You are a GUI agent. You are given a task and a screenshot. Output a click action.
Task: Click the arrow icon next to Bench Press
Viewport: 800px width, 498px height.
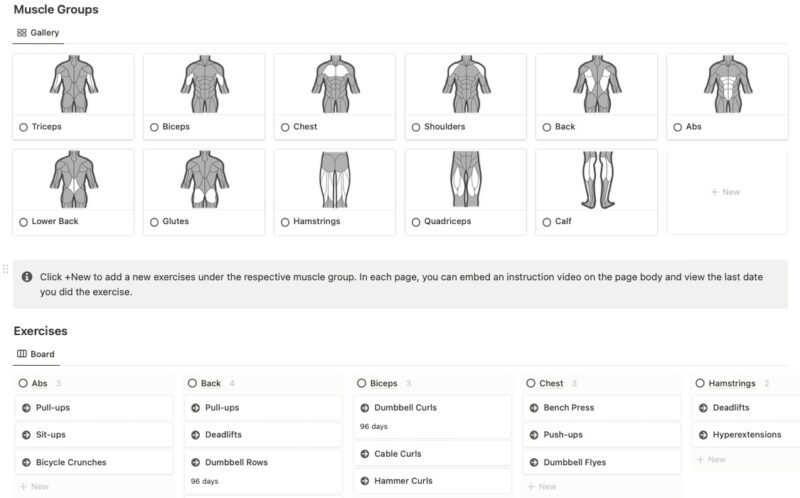(x=534, y=408)
